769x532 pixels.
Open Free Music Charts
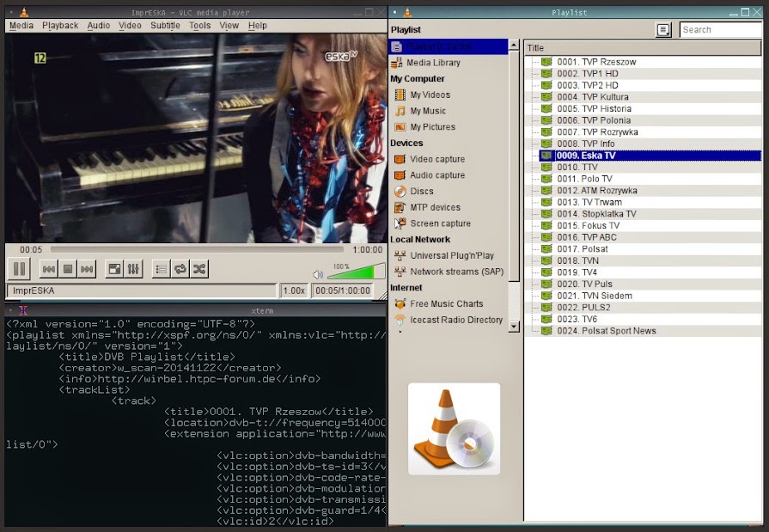pos(449,303)
